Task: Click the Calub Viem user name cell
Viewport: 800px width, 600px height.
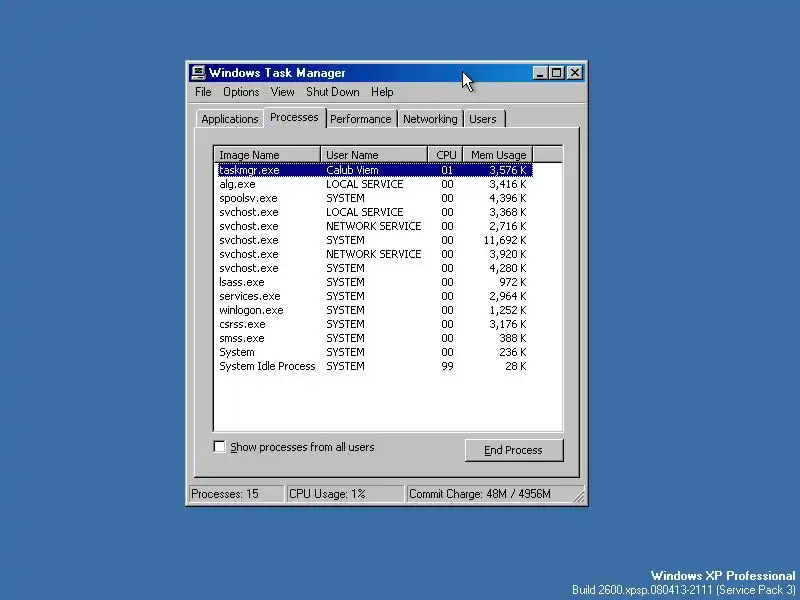Action: click(352, 170)
